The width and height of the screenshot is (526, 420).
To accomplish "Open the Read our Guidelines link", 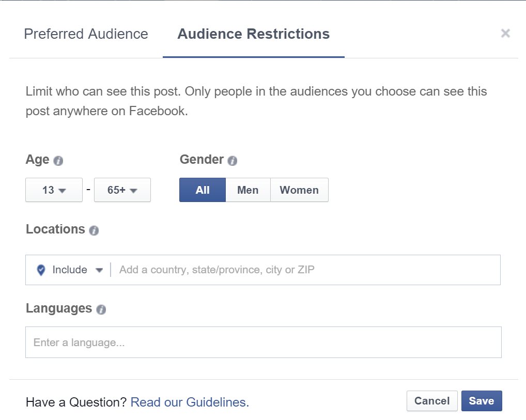I will [x=190, y=402].
